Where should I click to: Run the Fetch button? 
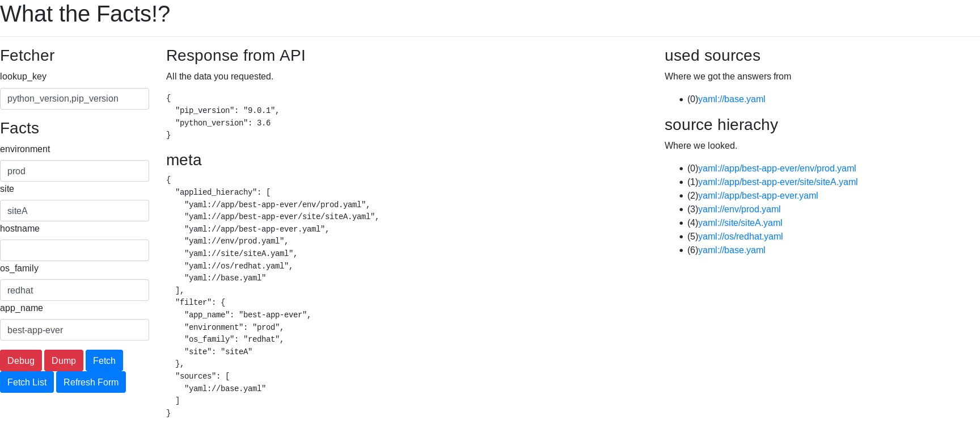[x=104, y=360]
